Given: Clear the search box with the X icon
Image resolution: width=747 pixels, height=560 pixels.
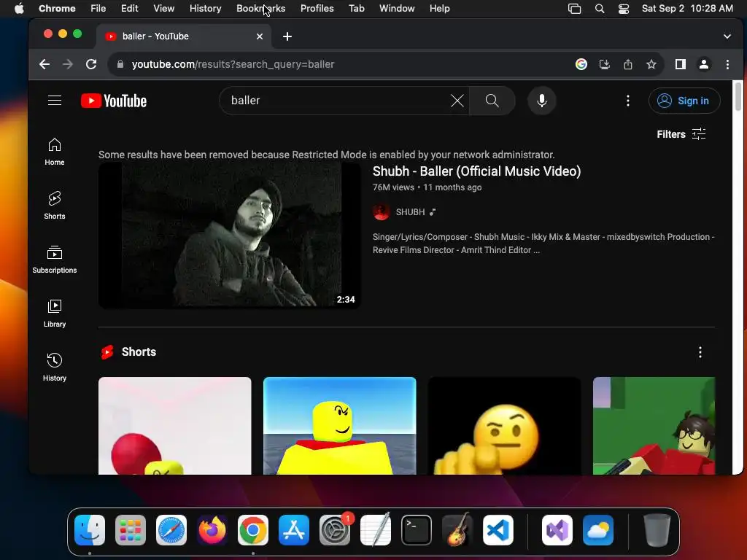Looking at the screenshot, I should coord(457,101).
